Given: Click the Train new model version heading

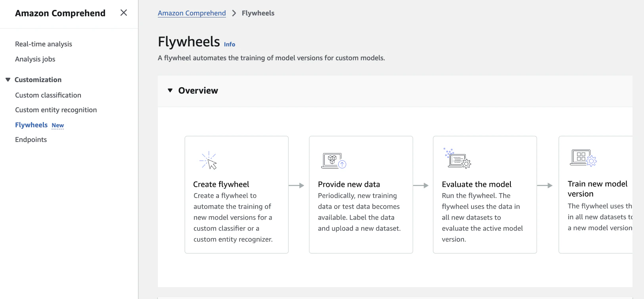Looking at the screenshot, I should (x=598, y=189).
